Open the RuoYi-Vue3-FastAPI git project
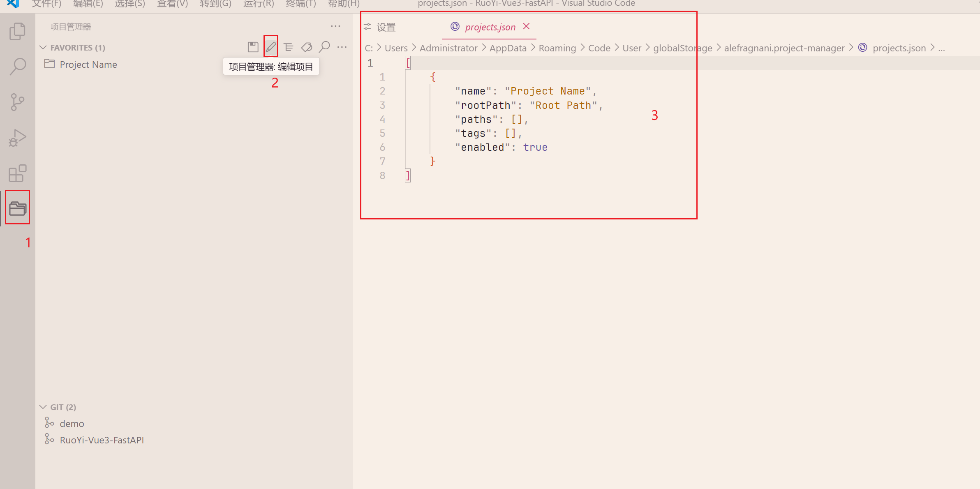 click(x=102, y=440)
